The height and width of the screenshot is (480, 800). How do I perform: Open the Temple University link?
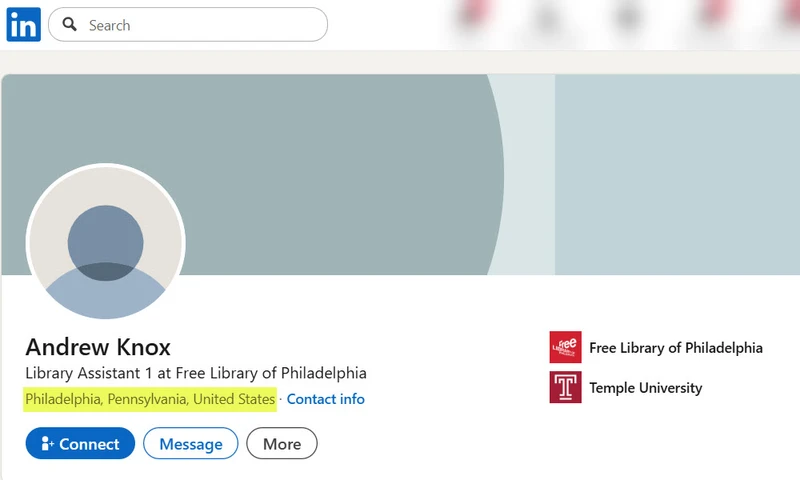point(645,388)
